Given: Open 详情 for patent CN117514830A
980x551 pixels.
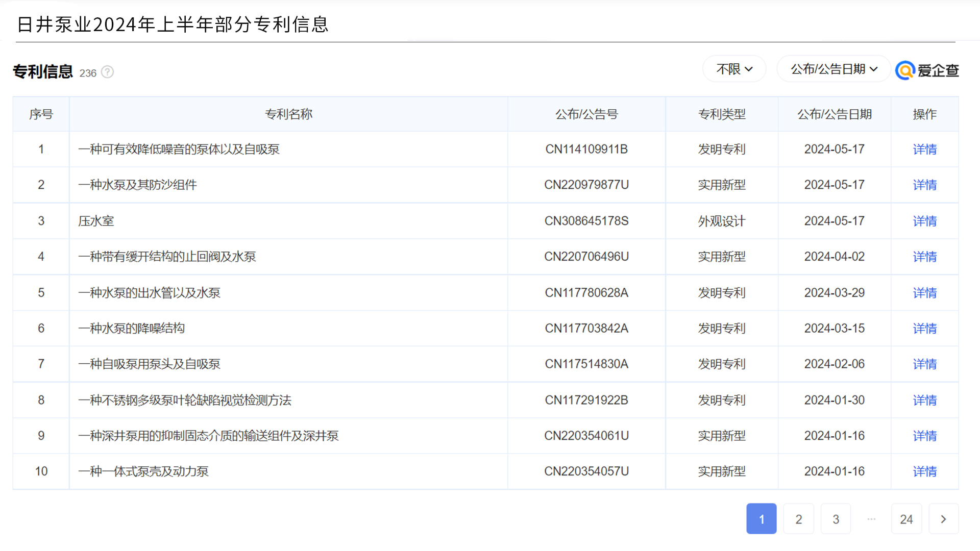Looking at the screenshot, I should [x=924, y=364].
